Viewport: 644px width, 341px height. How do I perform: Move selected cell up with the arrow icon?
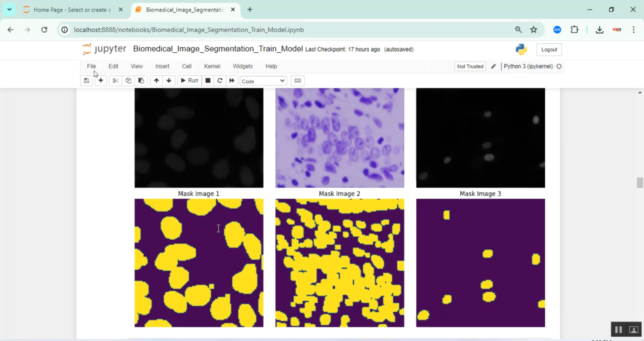point(156,81)
